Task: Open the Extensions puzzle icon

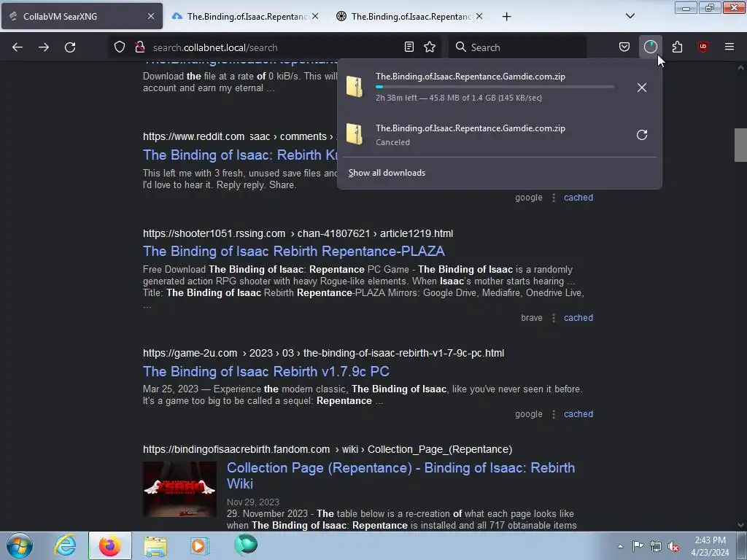Action: point(677,47)
